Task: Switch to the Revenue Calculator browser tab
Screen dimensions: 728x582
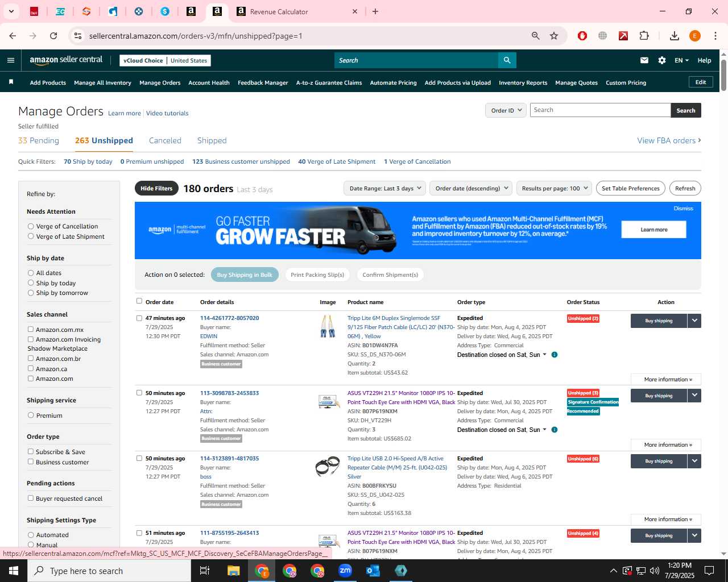Action: [x=296, y=11]
